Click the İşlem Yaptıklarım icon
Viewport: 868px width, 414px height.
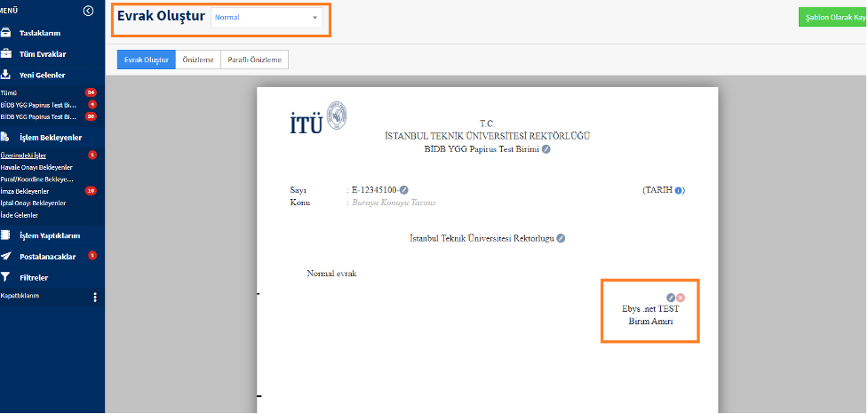click(5, 235)
